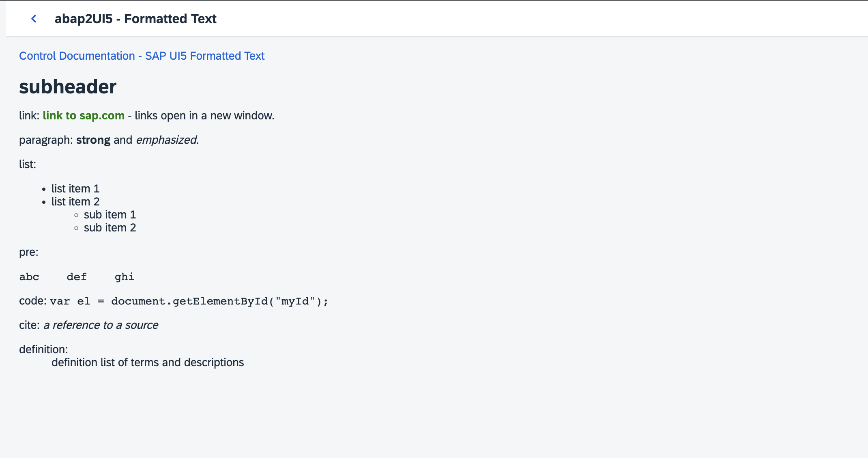The width and height of the screenshot is (868, 458).
Task: Open the link to sap.com
Action: pos(84,115)
